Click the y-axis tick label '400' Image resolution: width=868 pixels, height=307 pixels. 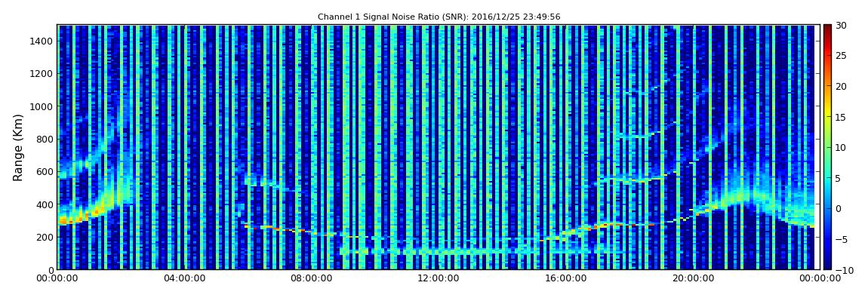(x=45, y=204)
